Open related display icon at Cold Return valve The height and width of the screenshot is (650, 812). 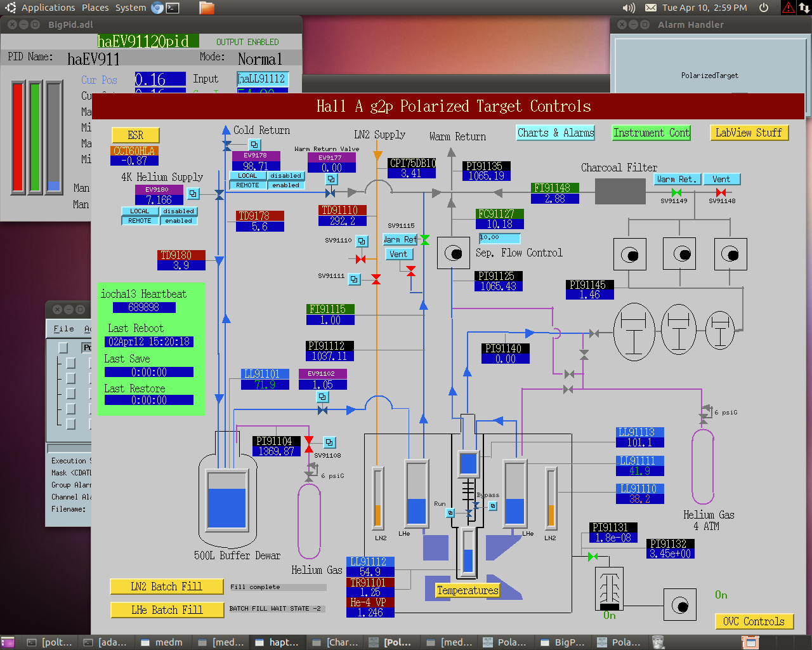pyautogui.click(x=254, y=145)
